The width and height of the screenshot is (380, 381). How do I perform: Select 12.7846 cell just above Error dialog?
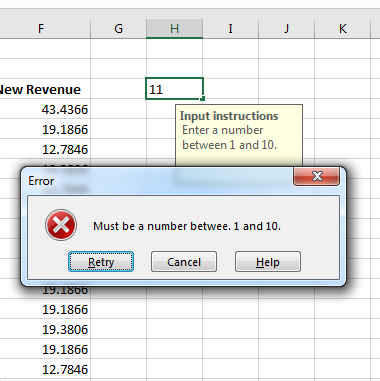pyautogui.click(x=45, y=149)
